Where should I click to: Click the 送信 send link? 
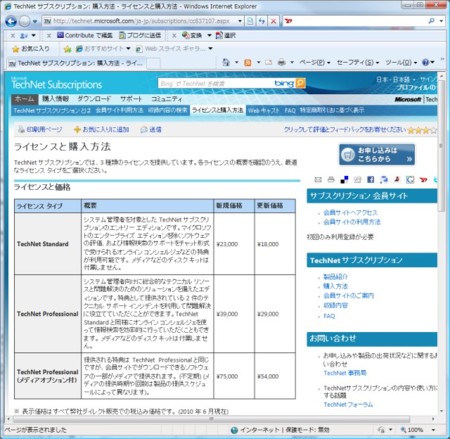pyautogui.click(x=151, y=129)
